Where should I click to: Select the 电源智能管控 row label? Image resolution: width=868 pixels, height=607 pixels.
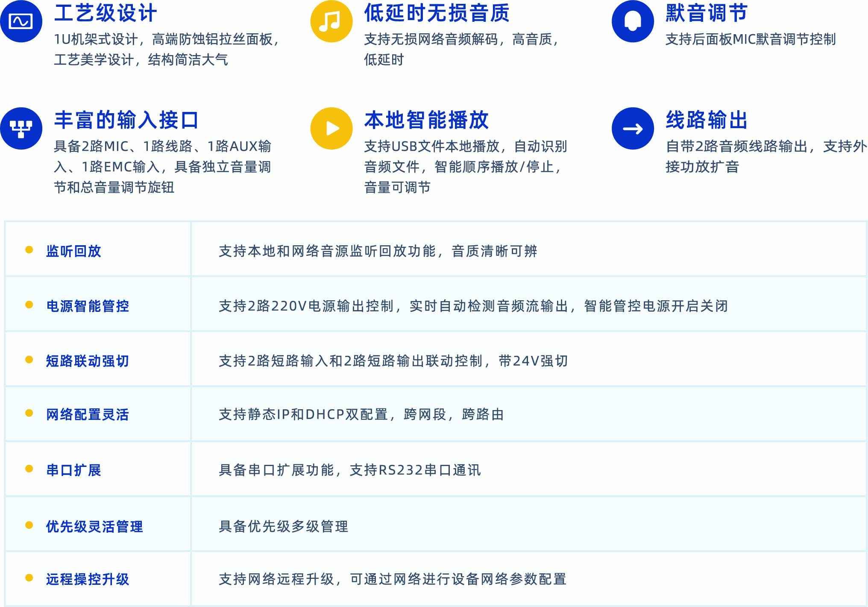(88, 306)
